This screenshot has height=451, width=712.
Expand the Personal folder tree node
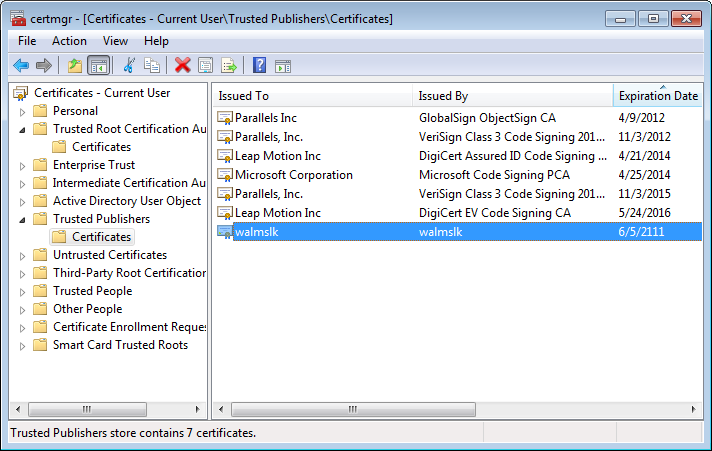tap(23, 111)
